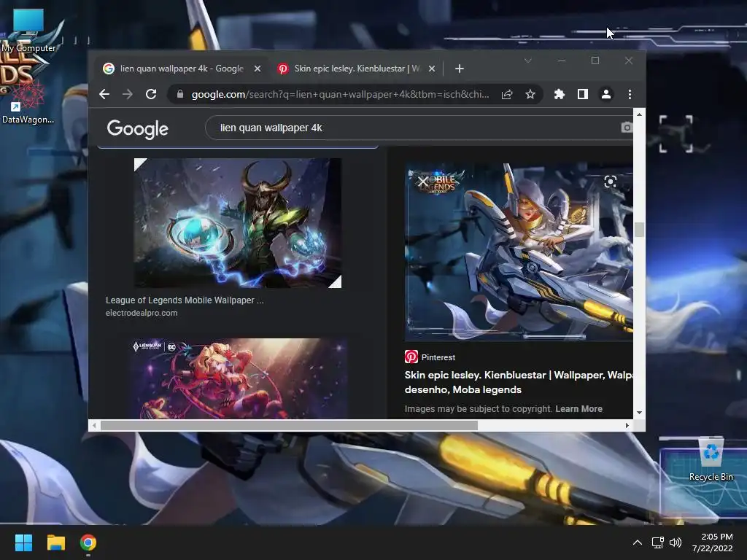
Task: Open the clock showing 2:05 PM
Action: click(712, 542)
